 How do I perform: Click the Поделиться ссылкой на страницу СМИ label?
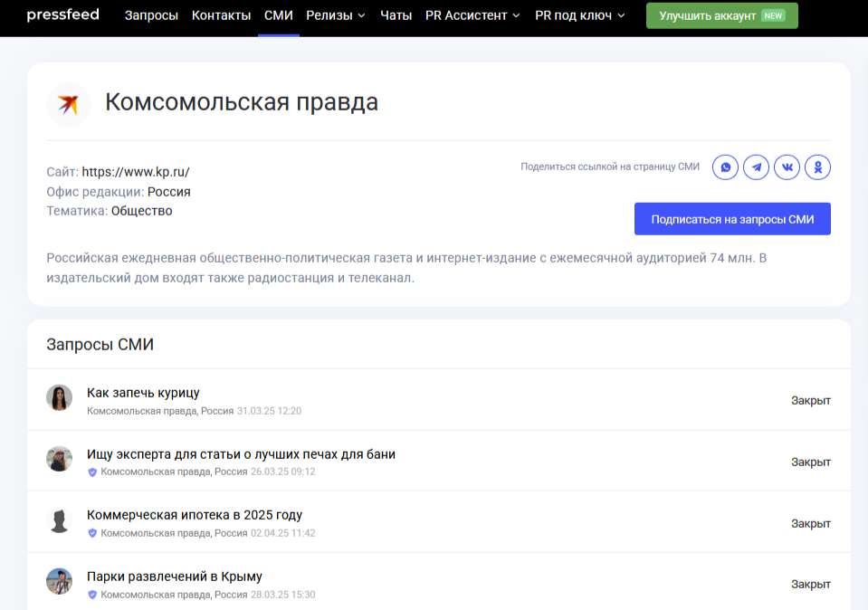coord(610,167)
